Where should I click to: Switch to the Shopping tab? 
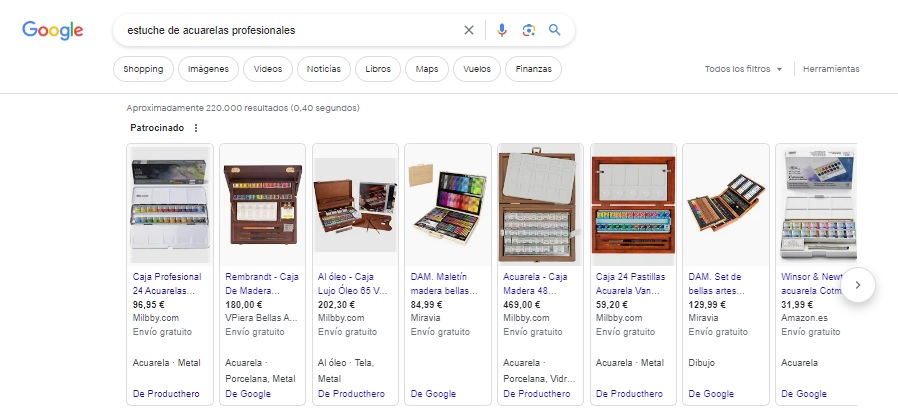point(143,69)
